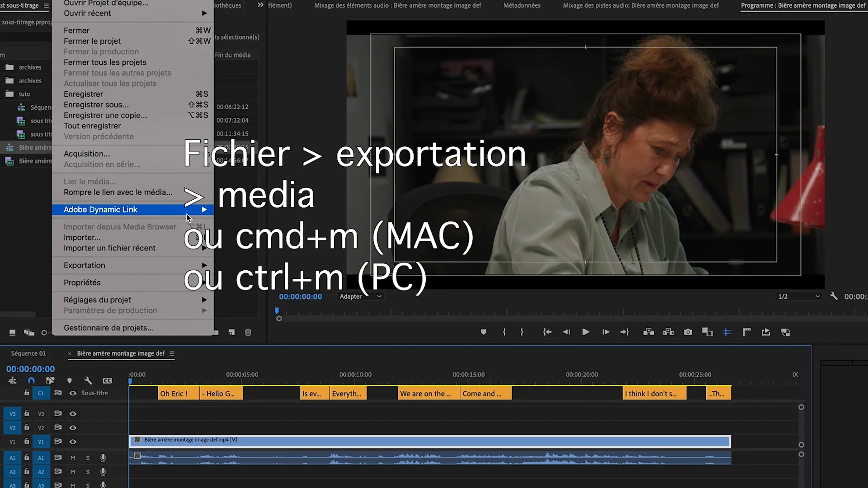Click the Export Frame camera icon

point(688,332)
